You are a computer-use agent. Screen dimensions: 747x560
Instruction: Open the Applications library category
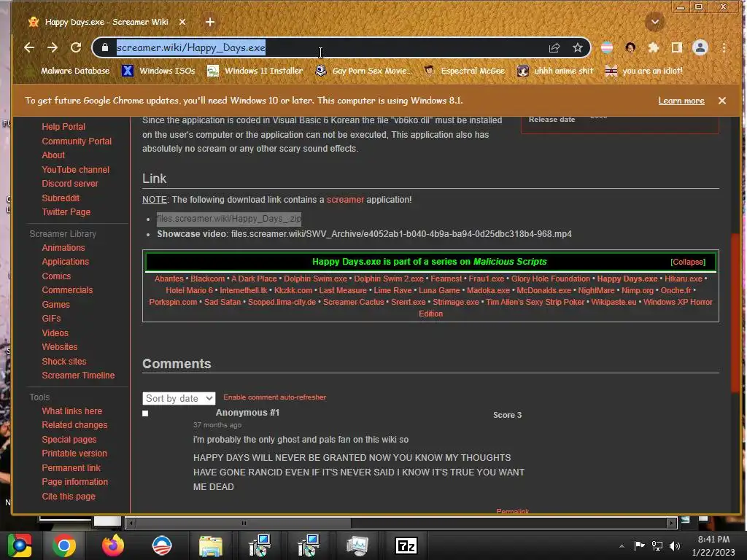click(65, 262)
